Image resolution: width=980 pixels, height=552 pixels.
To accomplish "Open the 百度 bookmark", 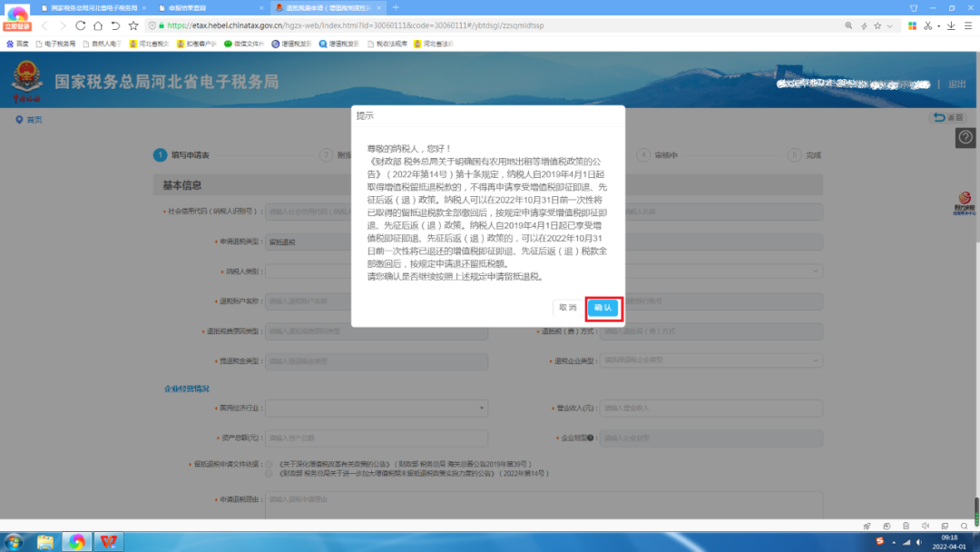I will (x=17, y=44).
